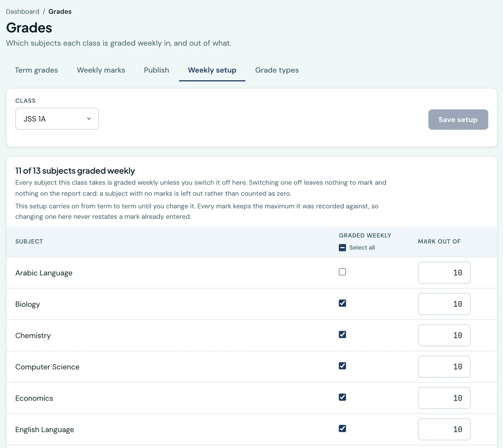503x448 pixels.
Task: Toggle Economics graded weekly checkbox
Action: (342, 397)
